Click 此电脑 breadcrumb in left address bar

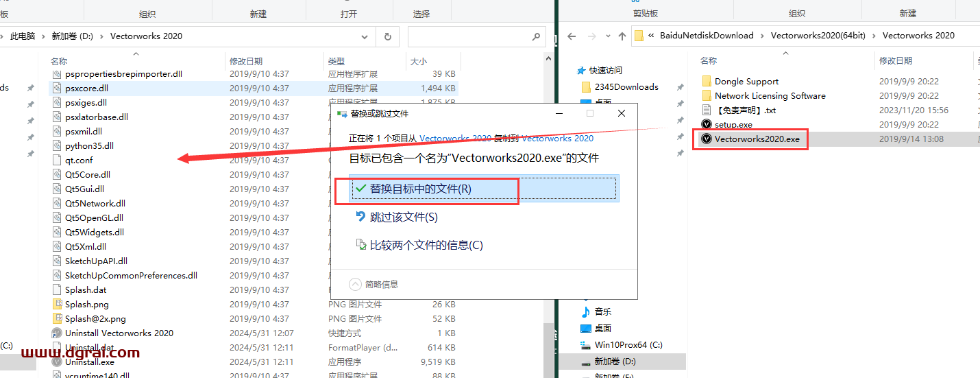tap(23, 36)
